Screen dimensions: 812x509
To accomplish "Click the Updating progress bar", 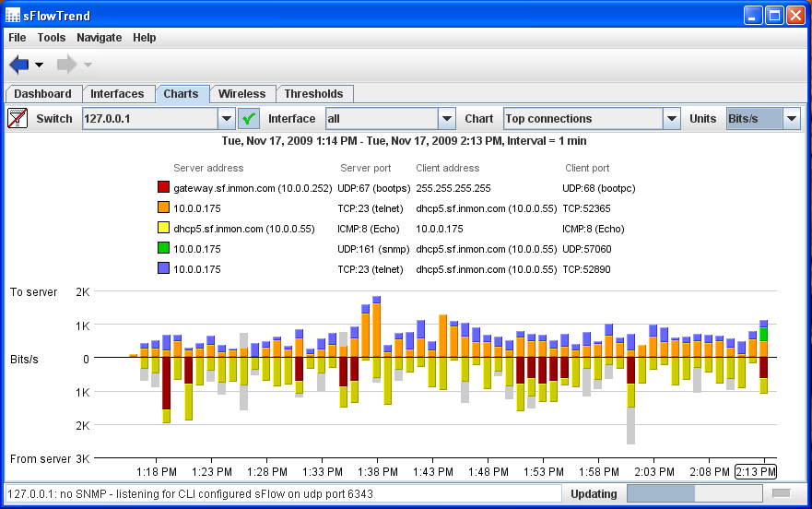I will (x=694, y=493).
